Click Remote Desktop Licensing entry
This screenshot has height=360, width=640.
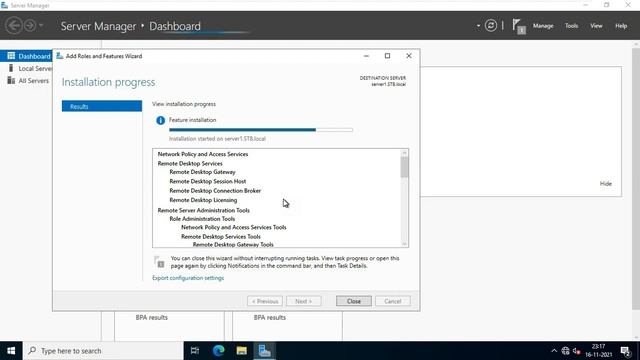203,200
